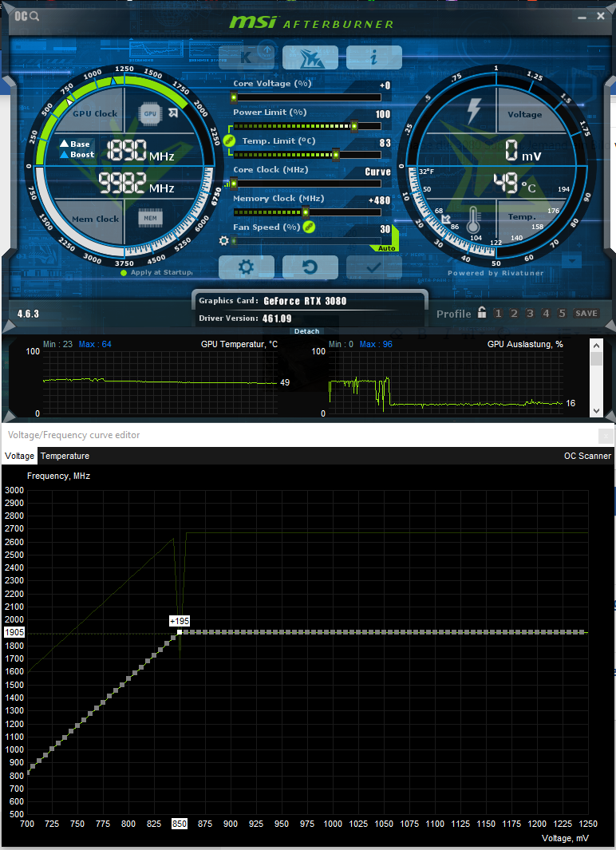Start the OC Scanner in curve editor

tap(587, 456)
